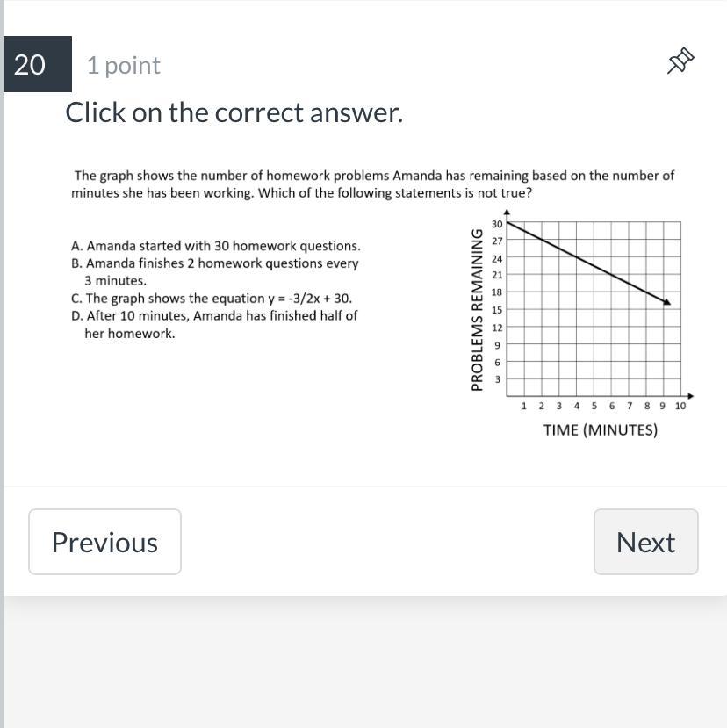Click the 3 label on the problems axis
Image resolution: width=727 pixels, height=728 pixels.
click(497, 379)
